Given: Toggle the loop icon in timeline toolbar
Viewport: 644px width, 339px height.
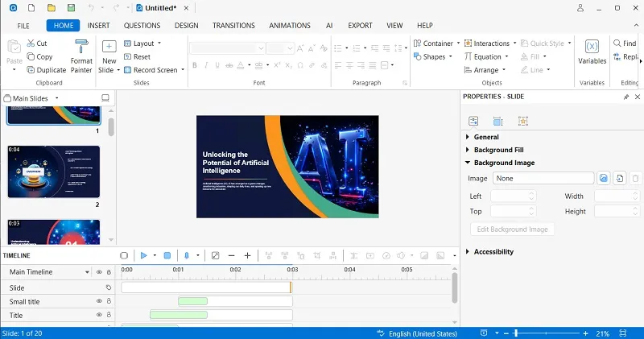Looking at the screenshot, I should pos(124,255).
